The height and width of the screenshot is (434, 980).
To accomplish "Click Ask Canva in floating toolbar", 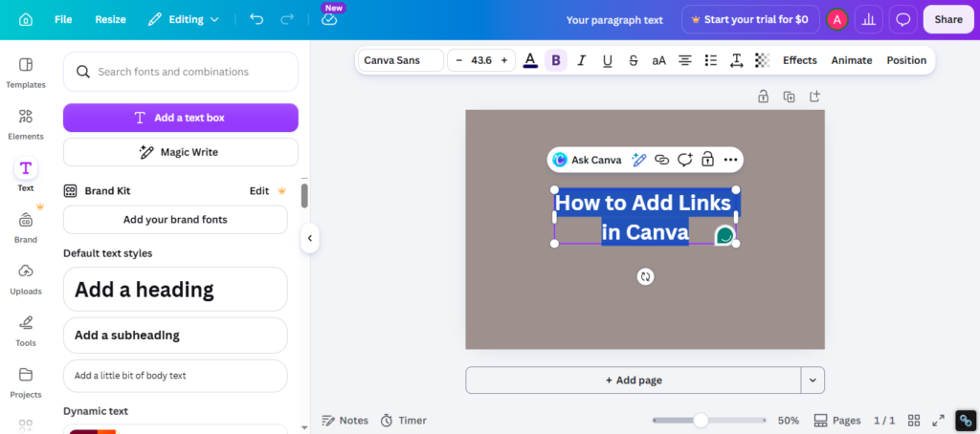I will coord(587,160).
